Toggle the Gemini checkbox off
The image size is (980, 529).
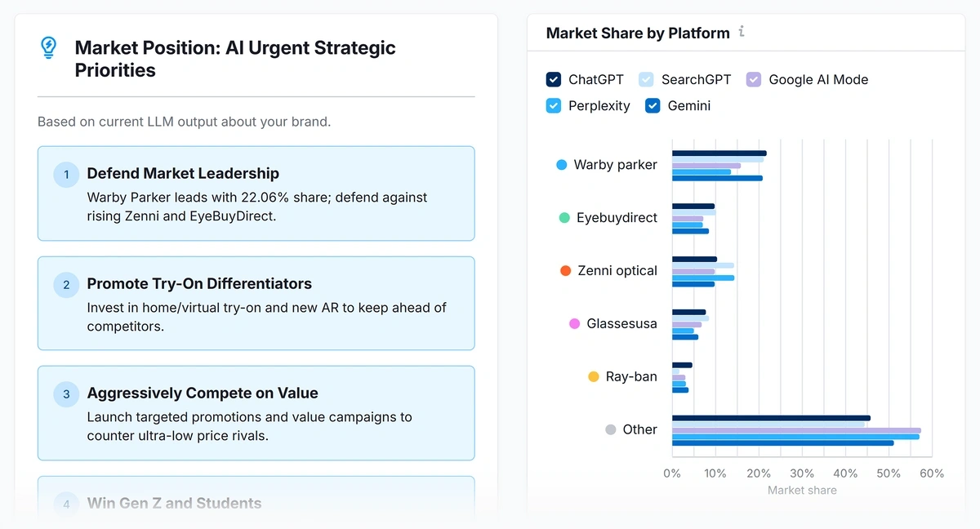pos(652,105)
